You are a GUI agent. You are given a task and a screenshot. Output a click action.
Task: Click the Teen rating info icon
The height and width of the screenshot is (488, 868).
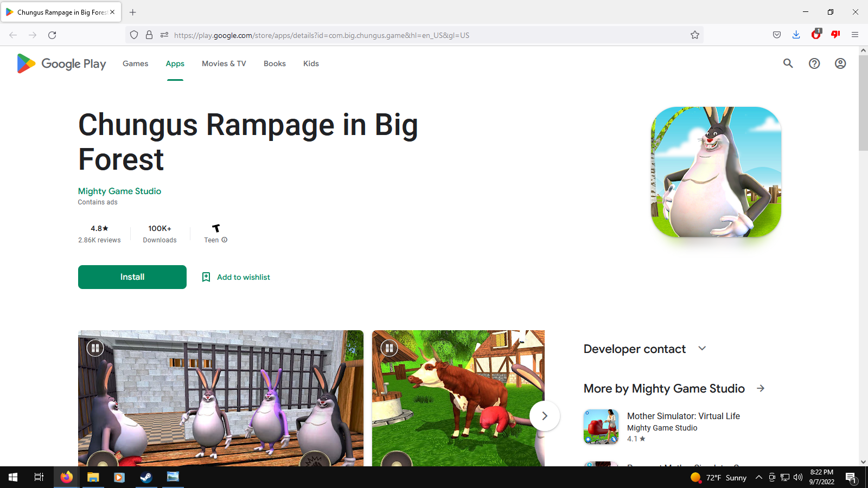[225, 240]
